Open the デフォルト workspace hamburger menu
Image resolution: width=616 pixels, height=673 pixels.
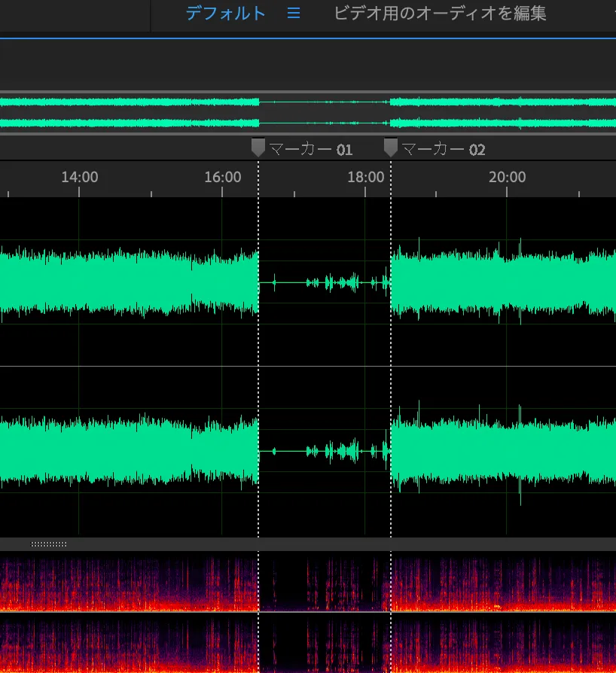[x=294, y=14]
